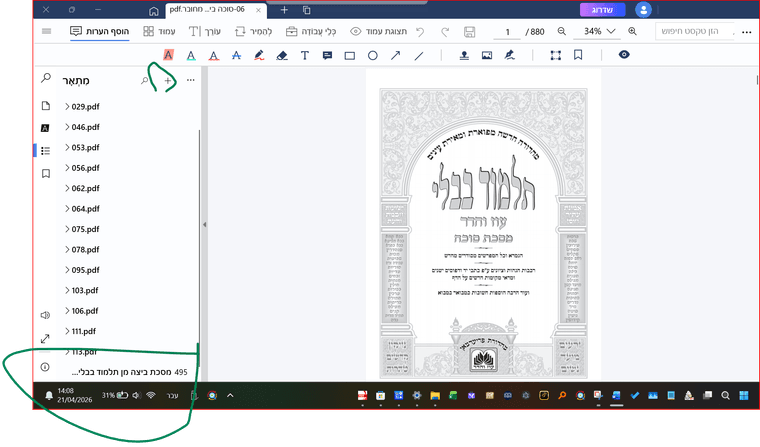The height and width of the screenshot is (447, 760).
Task: Expand the 029.pdf outline entry
Action: click(x=67, y=106)
